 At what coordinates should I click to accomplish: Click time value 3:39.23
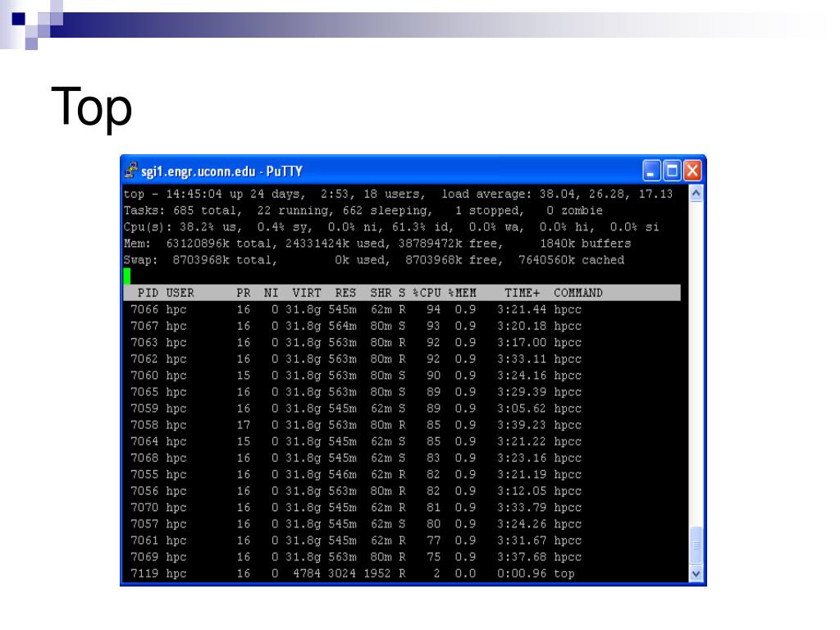click(x=522, y=425)
